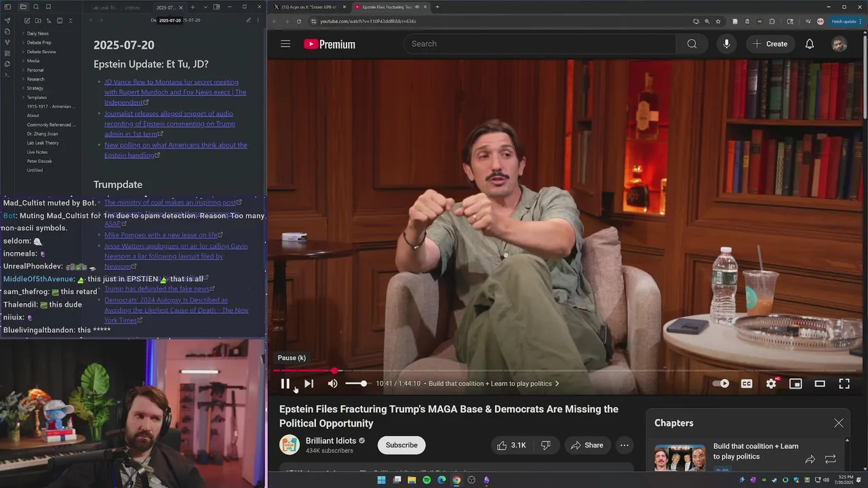Enter fullscreen video mode
The height and width of the screenshot is (488, 868).
coord(844,384)
